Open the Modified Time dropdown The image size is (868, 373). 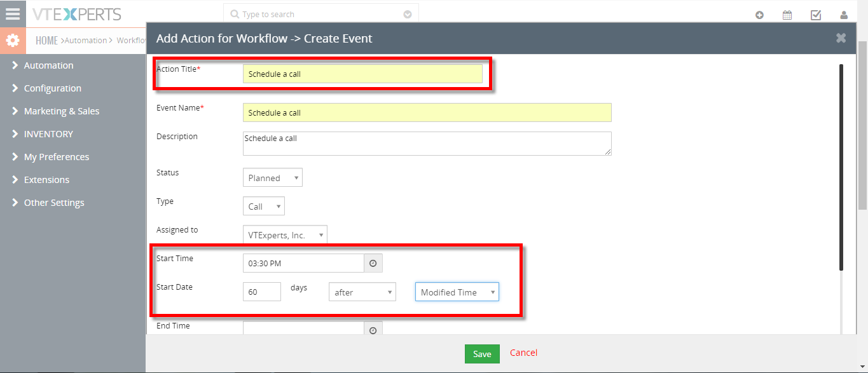click(457, 292)
